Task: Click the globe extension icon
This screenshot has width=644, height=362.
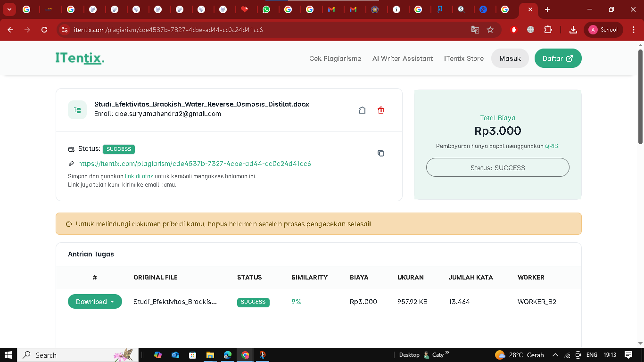Action: tap(531, 30)
